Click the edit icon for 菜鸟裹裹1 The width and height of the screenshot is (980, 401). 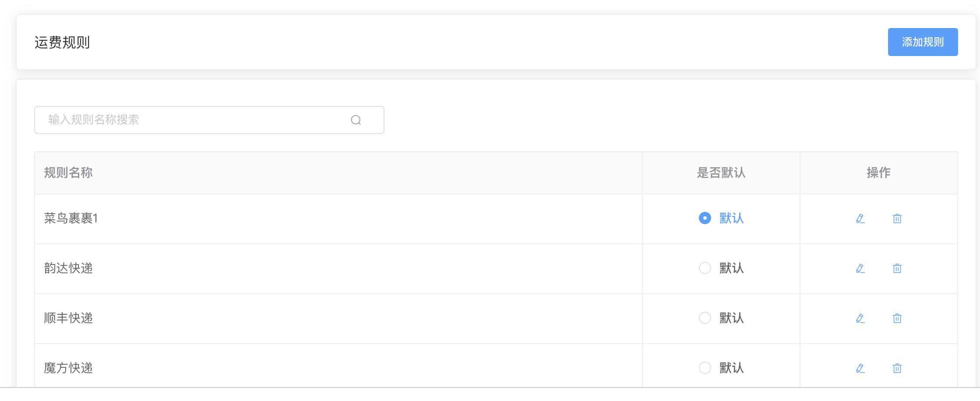860,218
